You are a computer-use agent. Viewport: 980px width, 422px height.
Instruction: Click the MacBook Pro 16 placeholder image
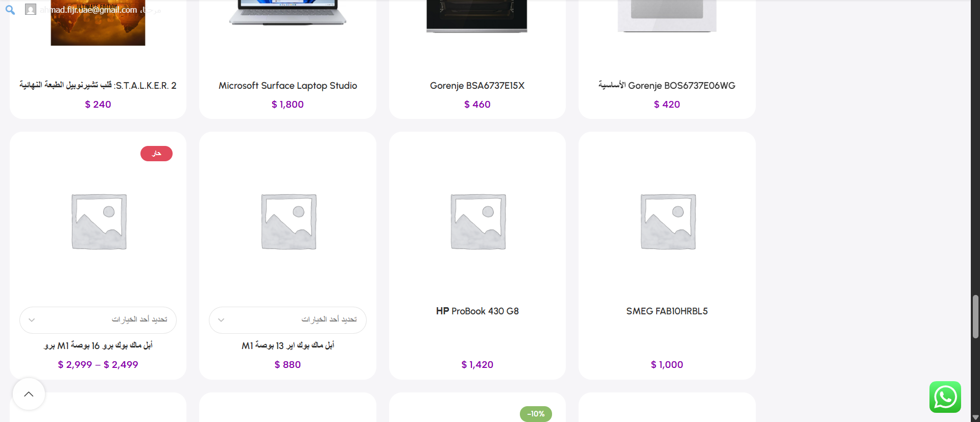[x=99, y=221]
